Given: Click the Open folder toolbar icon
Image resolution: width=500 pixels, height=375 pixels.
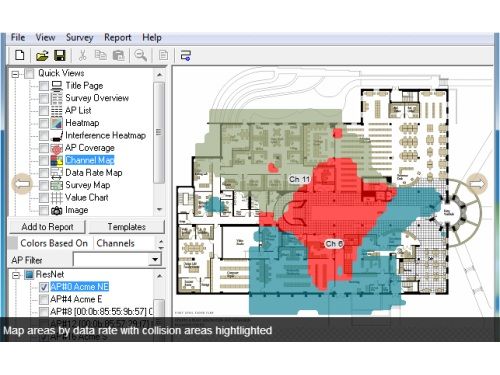Looking at the screenshot, I should point(42,55).
